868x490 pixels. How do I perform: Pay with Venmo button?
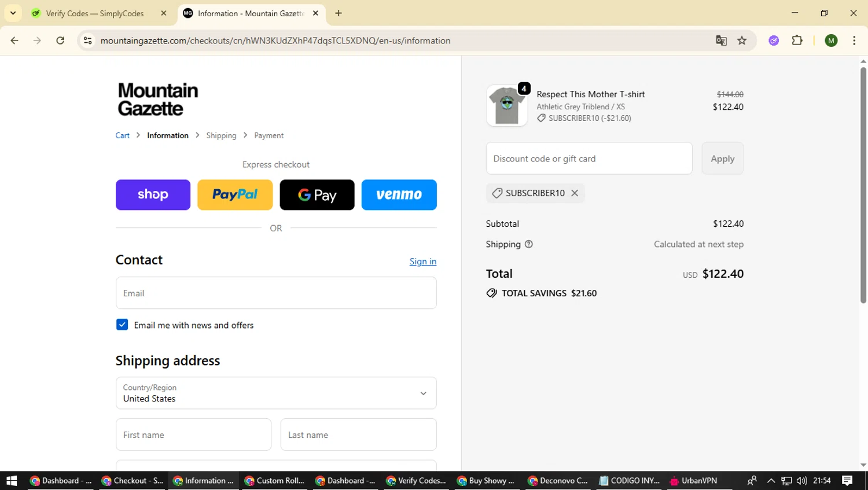coord(399,195)
